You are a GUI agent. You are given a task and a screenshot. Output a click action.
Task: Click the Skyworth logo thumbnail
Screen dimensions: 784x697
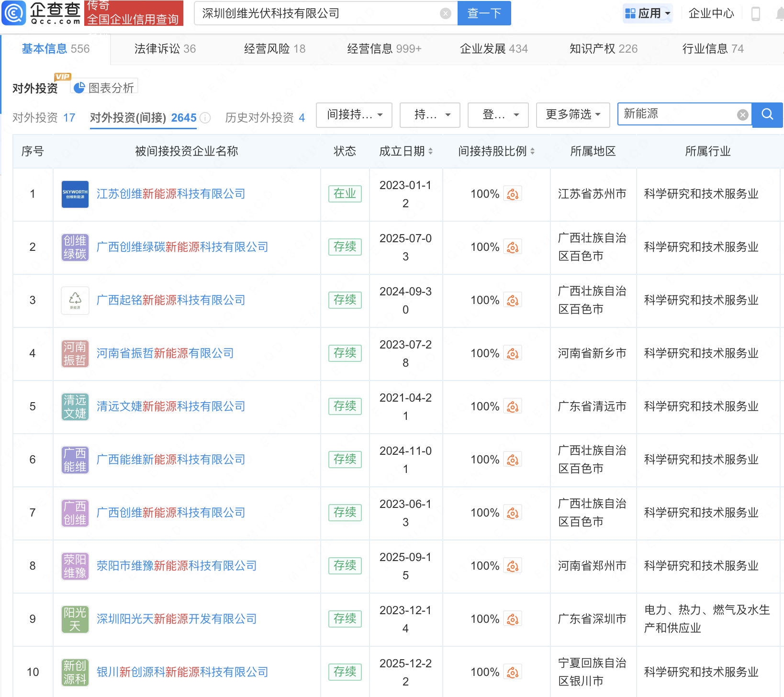(x=75, y=194)
